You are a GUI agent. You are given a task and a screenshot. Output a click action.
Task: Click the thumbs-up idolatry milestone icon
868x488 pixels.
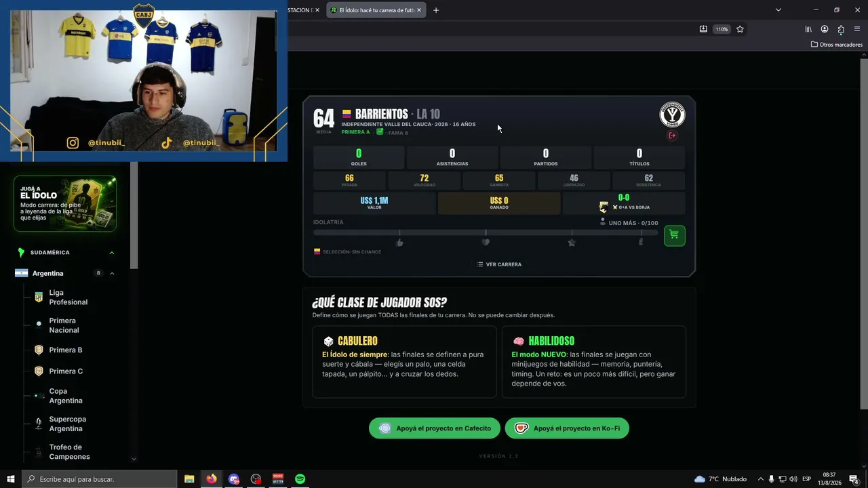click(x=399, y=243)
